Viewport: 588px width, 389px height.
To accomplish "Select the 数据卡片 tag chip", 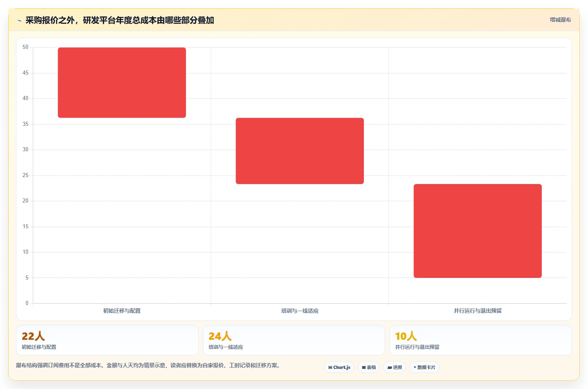I will 425,367.
